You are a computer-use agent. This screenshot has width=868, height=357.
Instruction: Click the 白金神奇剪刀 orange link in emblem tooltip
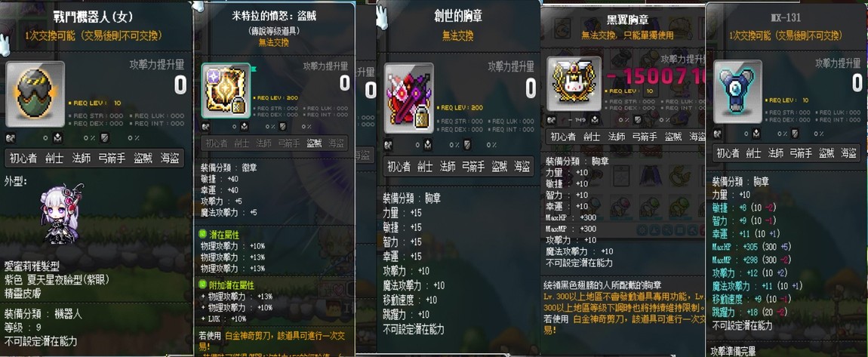(248, 335)
